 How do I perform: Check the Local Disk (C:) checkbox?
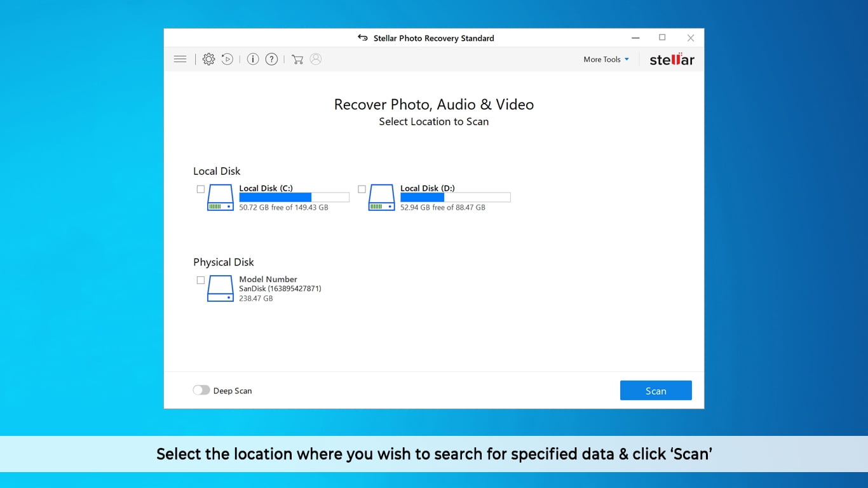(x=201, y=189)
